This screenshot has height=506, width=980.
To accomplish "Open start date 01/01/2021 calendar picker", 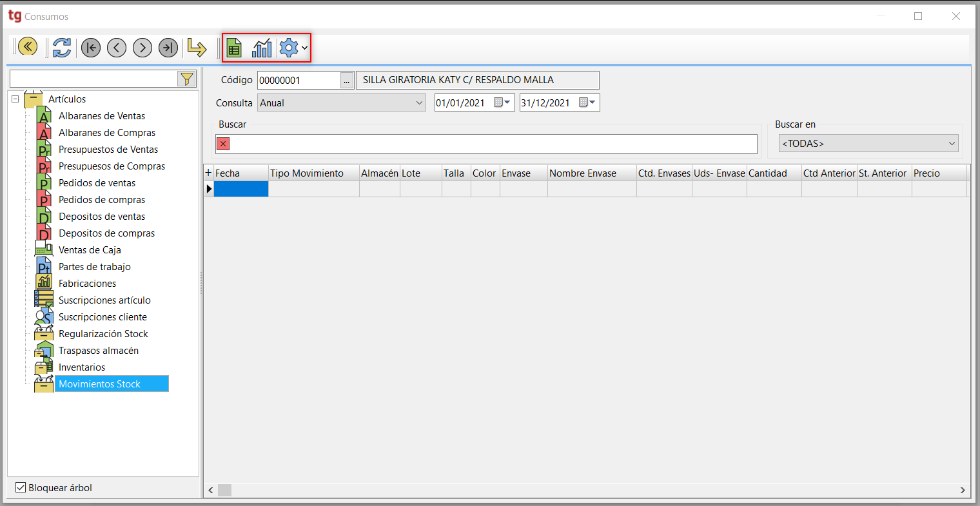I will (x=502, y=102).
